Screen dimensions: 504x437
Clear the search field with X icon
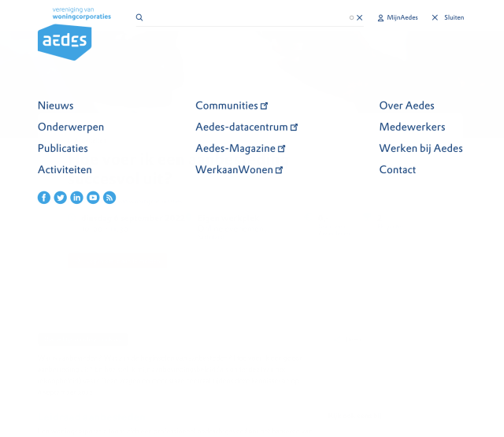360,17
